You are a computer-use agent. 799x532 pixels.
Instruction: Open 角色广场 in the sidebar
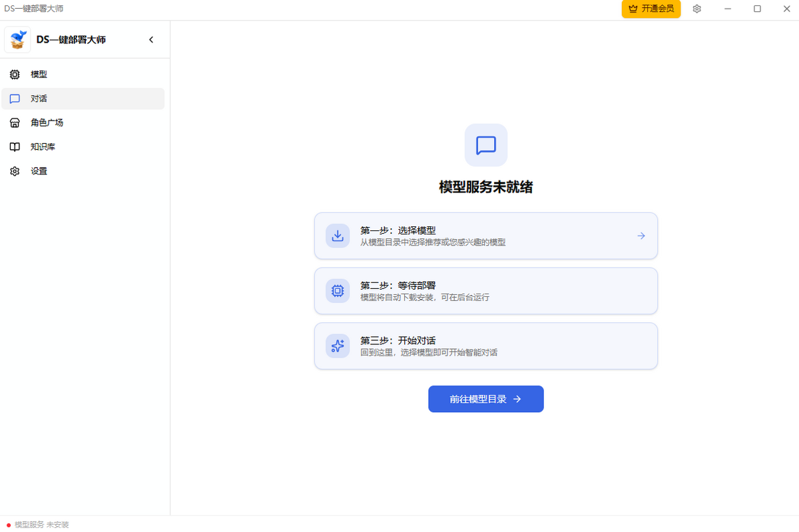pyautogui.click(x=83, y=123)
